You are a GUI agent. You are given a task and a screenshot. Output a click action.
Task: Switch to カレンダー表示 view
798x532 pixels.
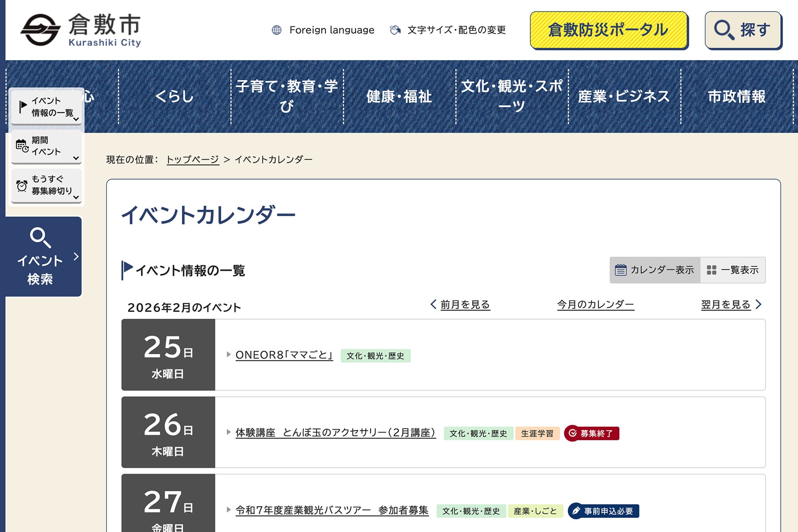pos(655,270)
